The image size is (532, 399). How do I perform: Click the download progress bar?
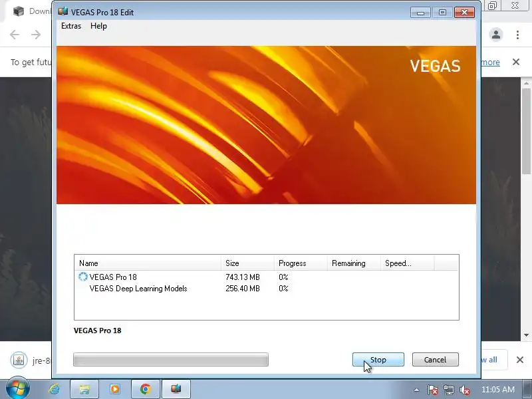tap(171, 360)
